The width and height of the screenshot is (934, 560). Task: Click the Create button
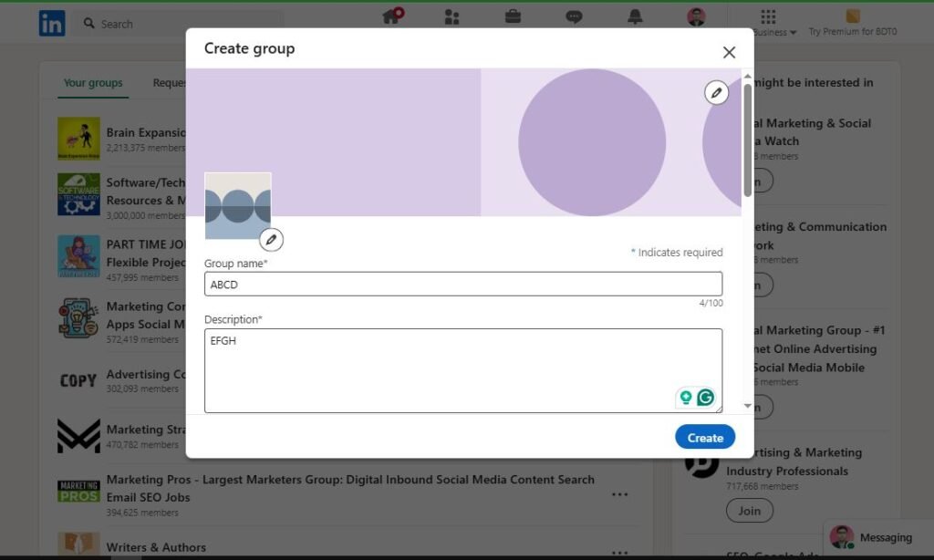tap(705, 437)
